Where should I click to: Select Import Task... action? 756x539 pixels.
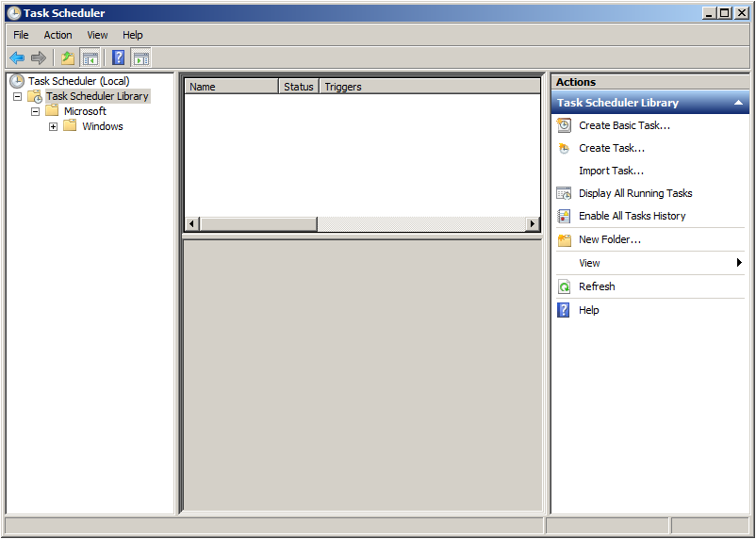(612, 171)
